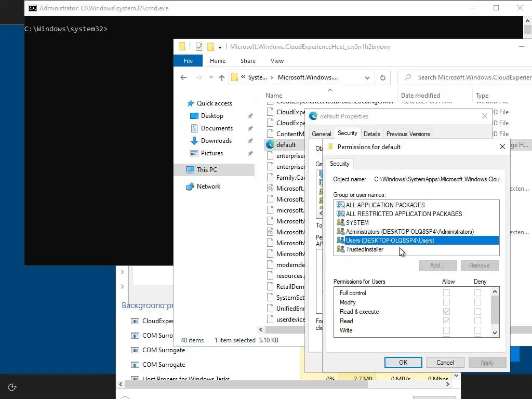This screenshot has width=532, height=399.
Task: Open Documents in the navigation pane
Action: pos(217,128)
